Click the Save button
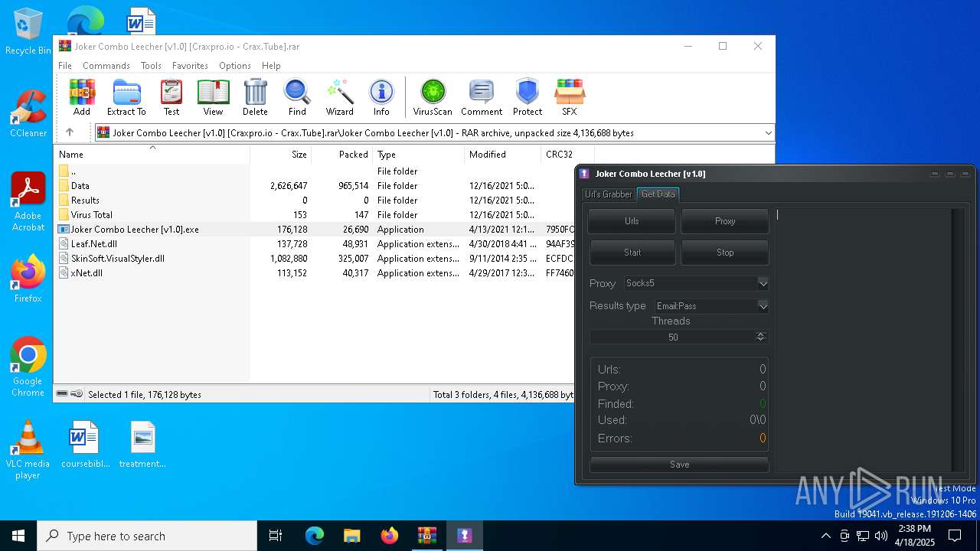 point(679,465)
